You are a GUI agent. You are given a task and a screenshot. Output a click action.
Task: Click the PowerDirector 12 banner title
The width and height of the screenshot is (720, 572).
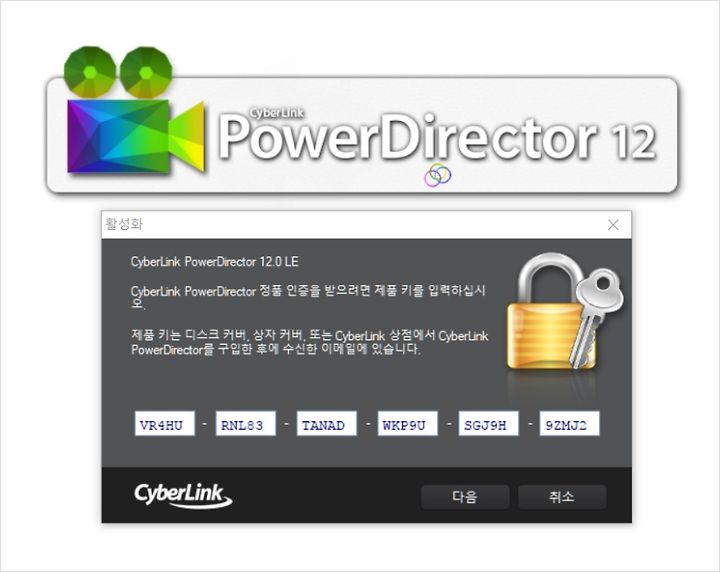[437, 138]
